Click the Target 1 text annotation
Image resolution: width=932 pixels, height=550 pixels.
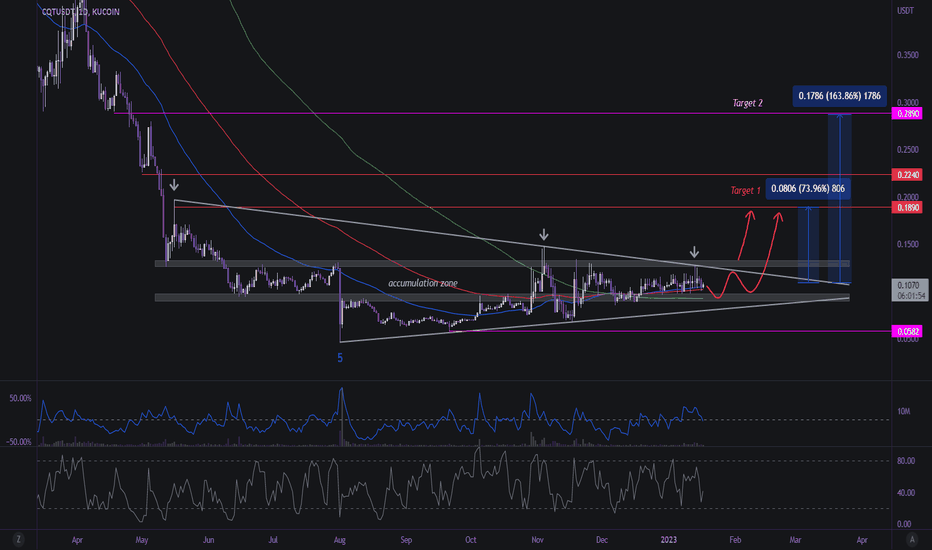coord(745,191)
